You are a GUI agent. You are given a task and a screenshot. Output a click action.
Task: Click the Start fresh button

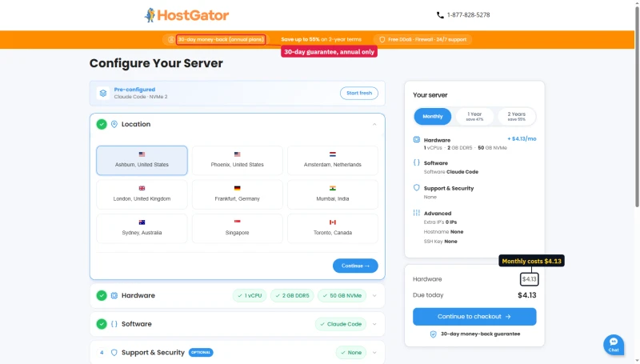(x=359, y=93)
